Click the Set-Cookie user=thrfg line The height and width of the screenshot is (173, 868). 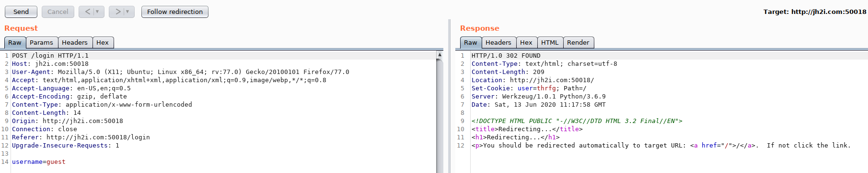coord(529,88)
